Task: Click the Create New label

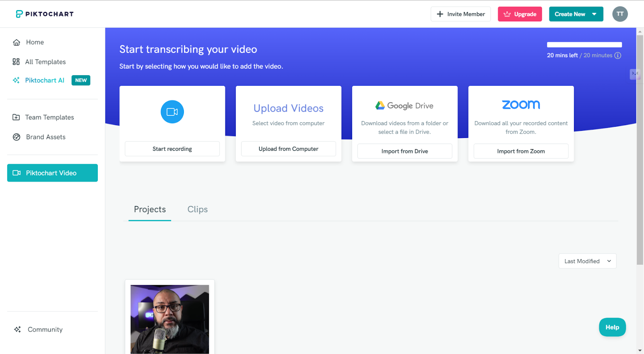Action: click(x=570, y=14)
